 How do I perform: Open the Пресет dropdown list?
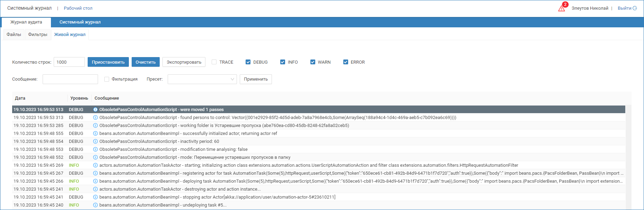coord(202,79)
